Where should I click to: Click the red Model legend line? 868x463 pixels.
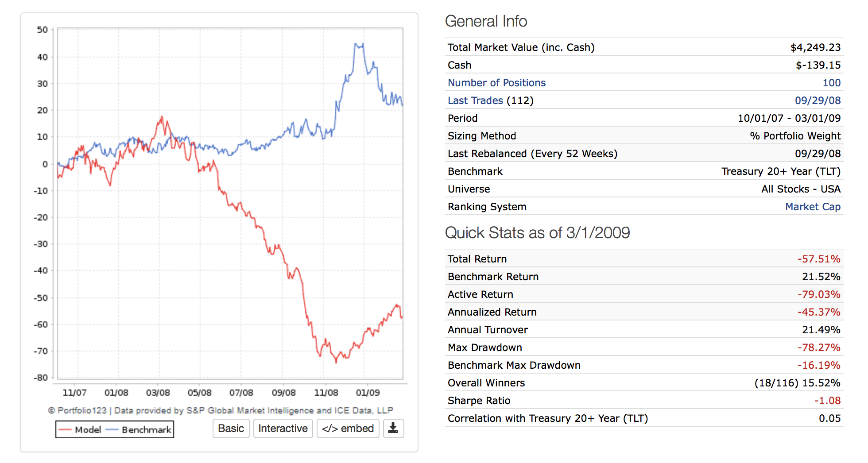coord(65,430)
